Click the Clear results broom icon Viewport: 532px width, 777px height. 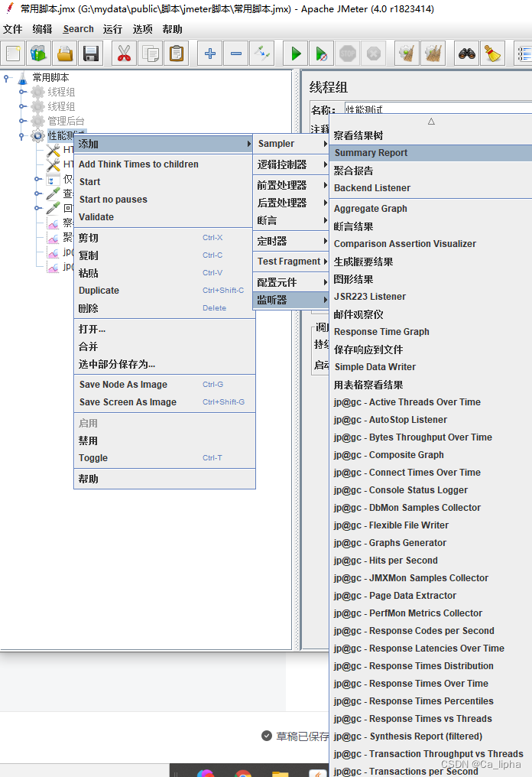407,53
